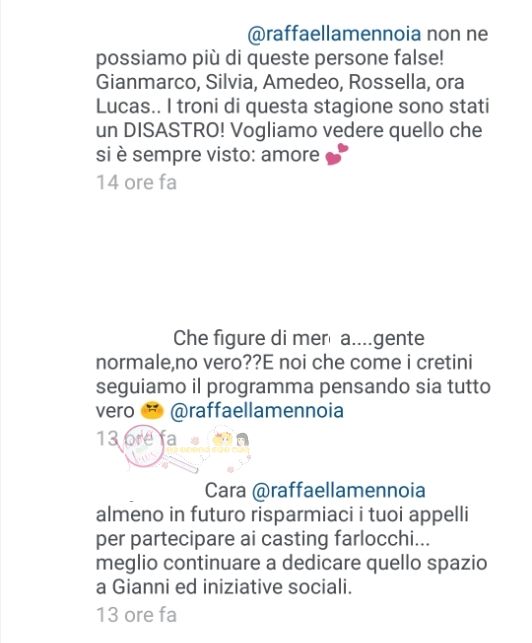Click the "13 ore fa" timestamp overlapped by watermark
The height and width of the screenshot is (643, 532).
136,439
